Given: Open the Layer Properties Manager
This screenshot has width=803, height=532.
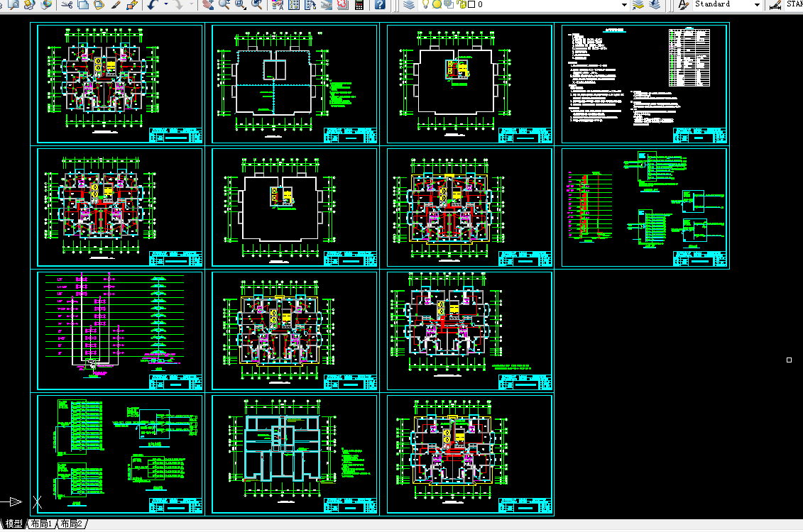Looking at the screenshot, I should click(x=409, y=4).
